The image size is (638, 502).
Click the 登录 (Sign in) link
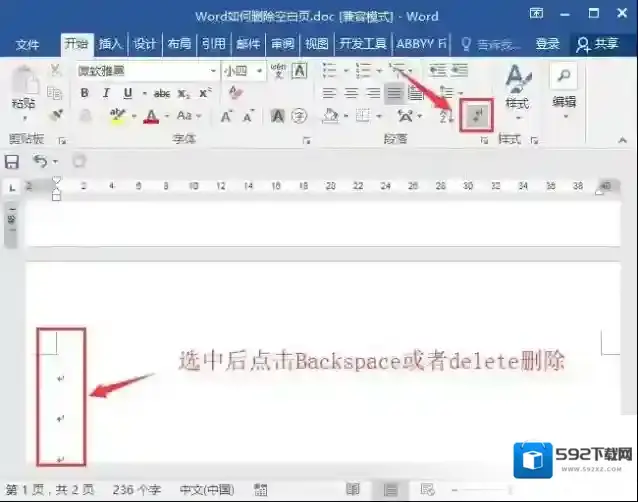[547, 44]
